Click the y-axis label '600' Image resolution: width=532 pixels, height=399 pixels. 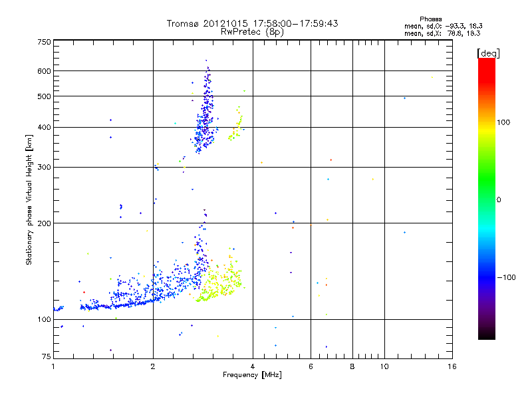point(45,71)
